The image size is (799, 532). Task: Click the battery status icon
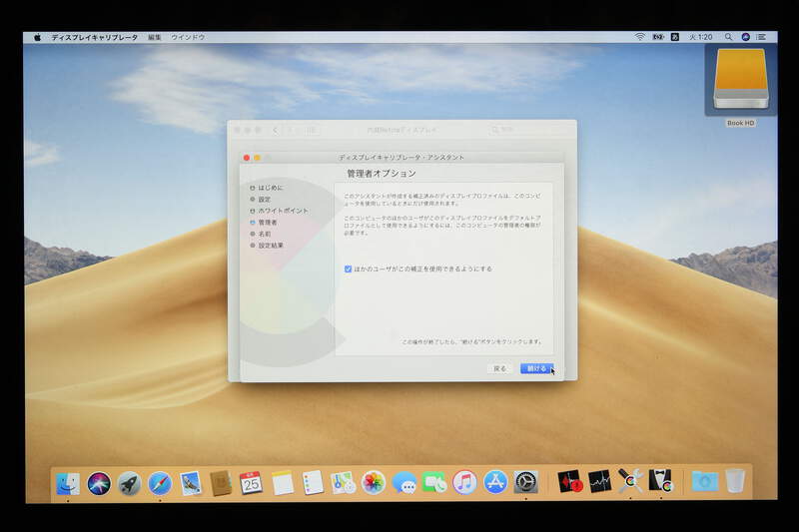(658, 37)
